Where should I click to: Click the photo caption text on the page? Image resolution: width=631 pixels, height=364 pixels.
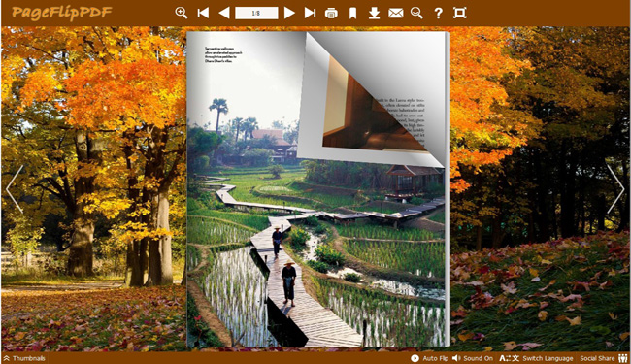[223, 54]
